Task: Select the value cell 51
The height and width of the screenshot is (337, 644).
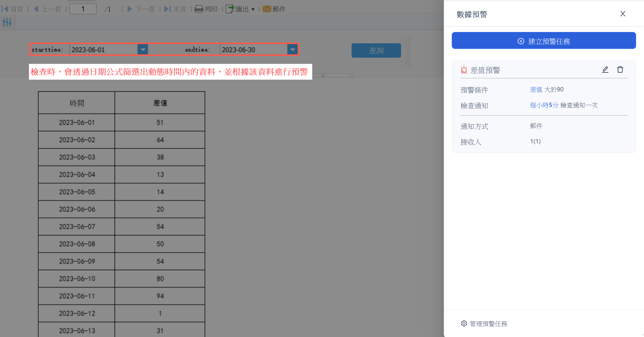Action: point(160,122)
